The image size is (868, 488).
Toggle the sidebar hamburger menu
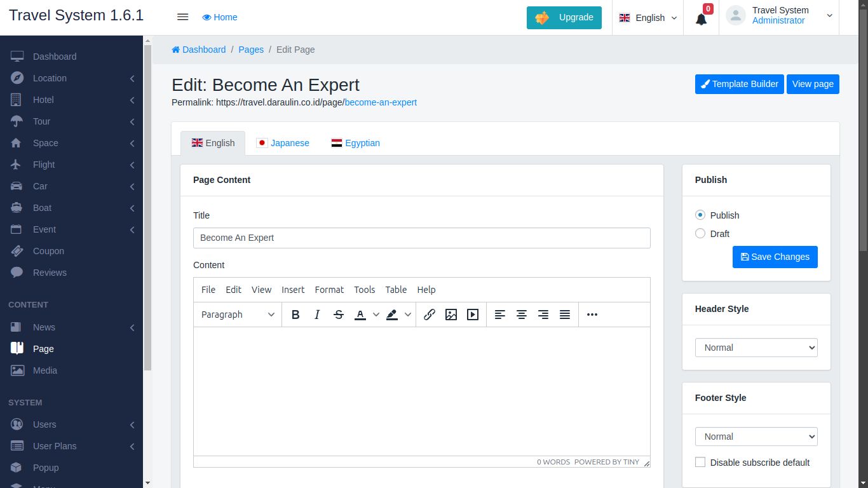[182, 17]
